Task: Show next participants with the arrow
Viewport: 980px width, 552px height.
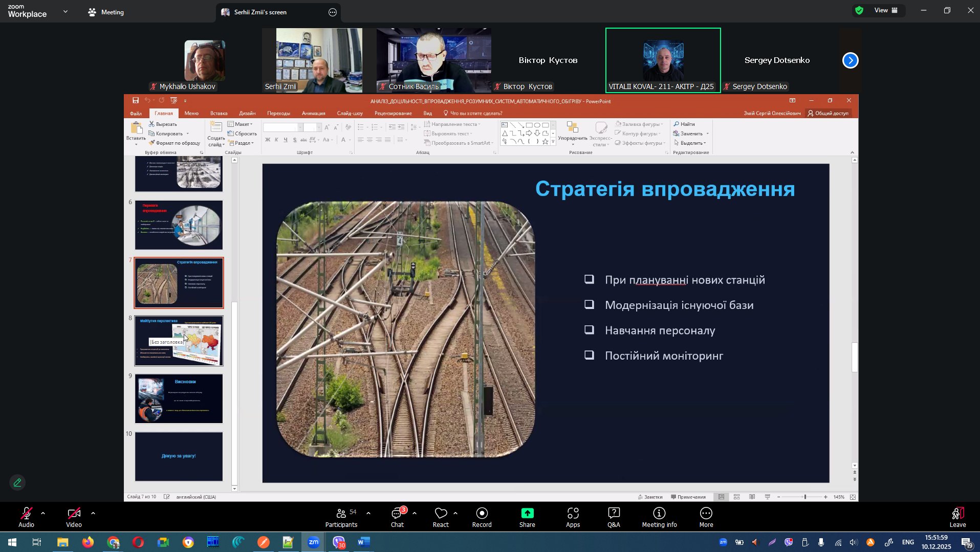Action: 850,60
